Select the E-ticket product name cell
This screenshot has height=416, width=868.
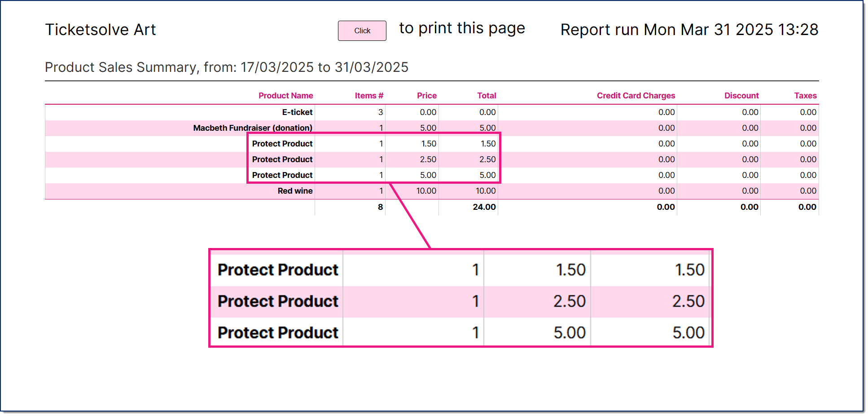[297, 112]
